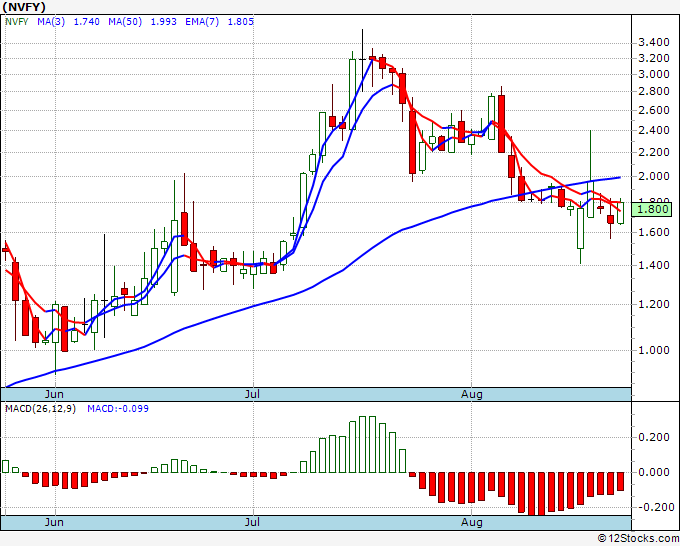Click the 3.200 price axis label
The width and height of the screenshot is (680, 546).
(654, 58)
